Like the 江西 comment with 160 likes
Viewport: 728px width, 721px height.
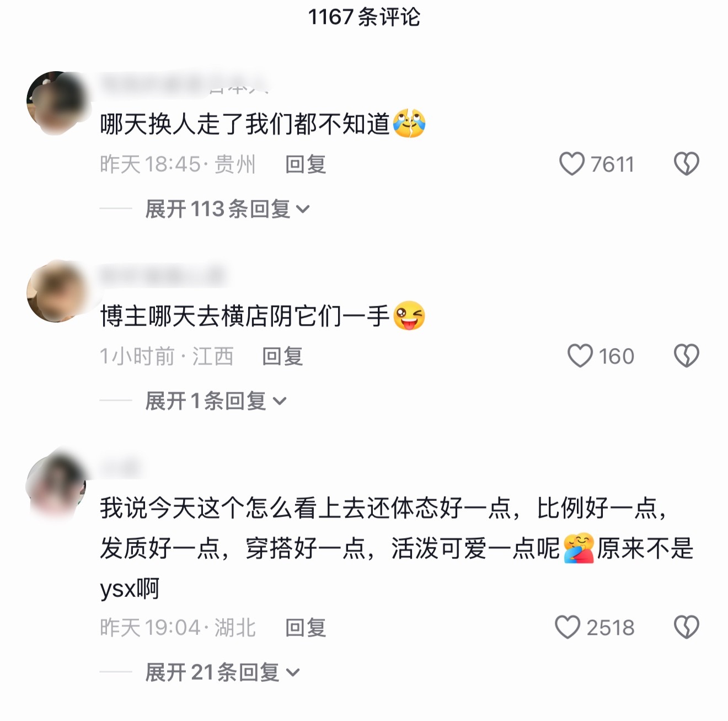[x=580, y=356]
